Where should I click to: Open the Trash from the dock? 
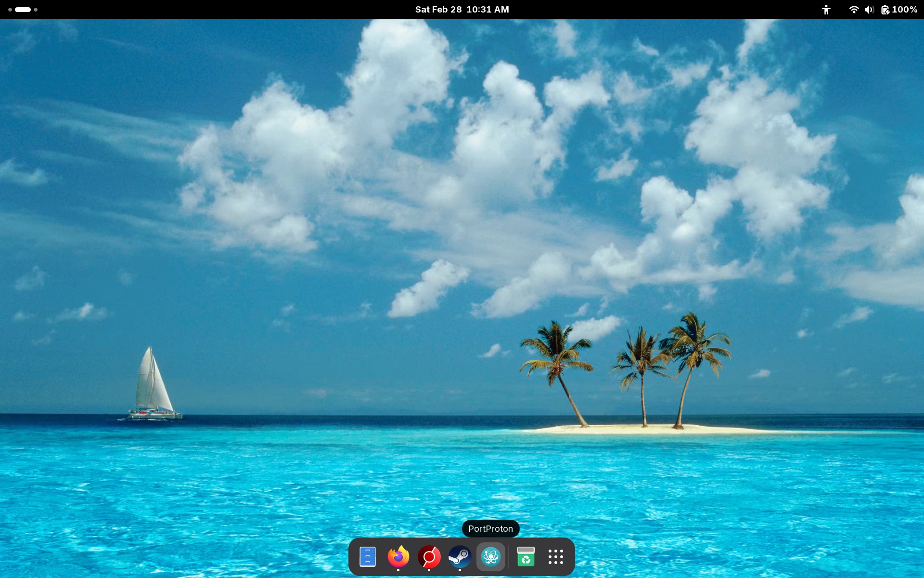pos(526,557)
